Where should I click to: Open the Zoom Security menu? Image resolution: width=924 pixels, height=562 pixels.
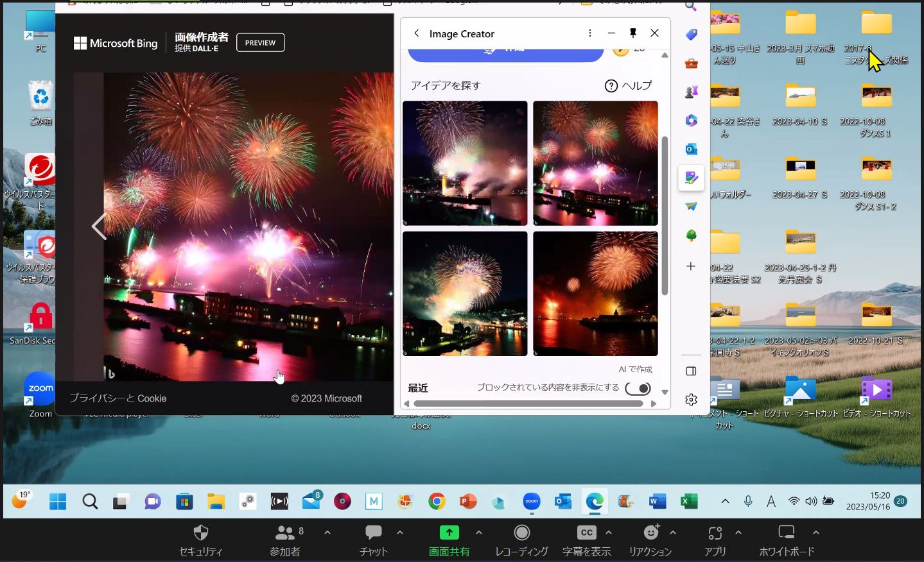[201, 540]
